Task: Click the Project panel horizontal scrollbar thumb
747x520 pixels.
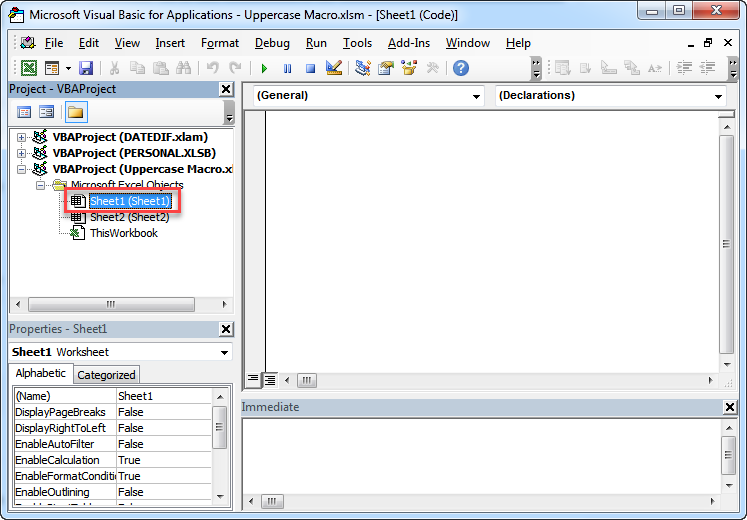Action: click(111, 304)
